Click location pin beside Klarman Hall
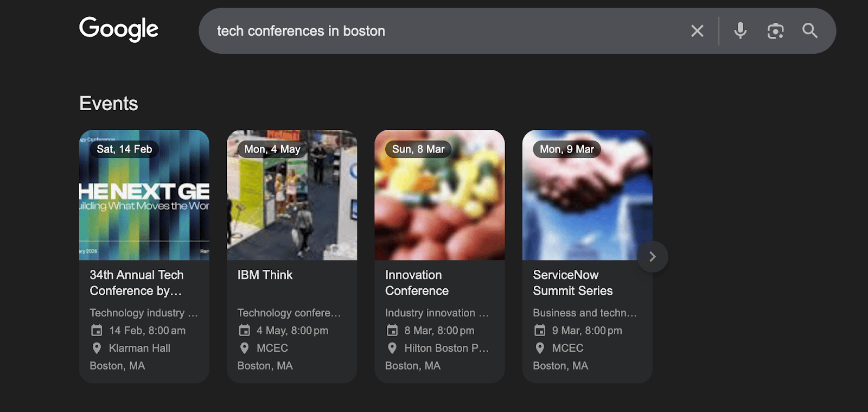The image size is (868, 412). tap(97, 348)
